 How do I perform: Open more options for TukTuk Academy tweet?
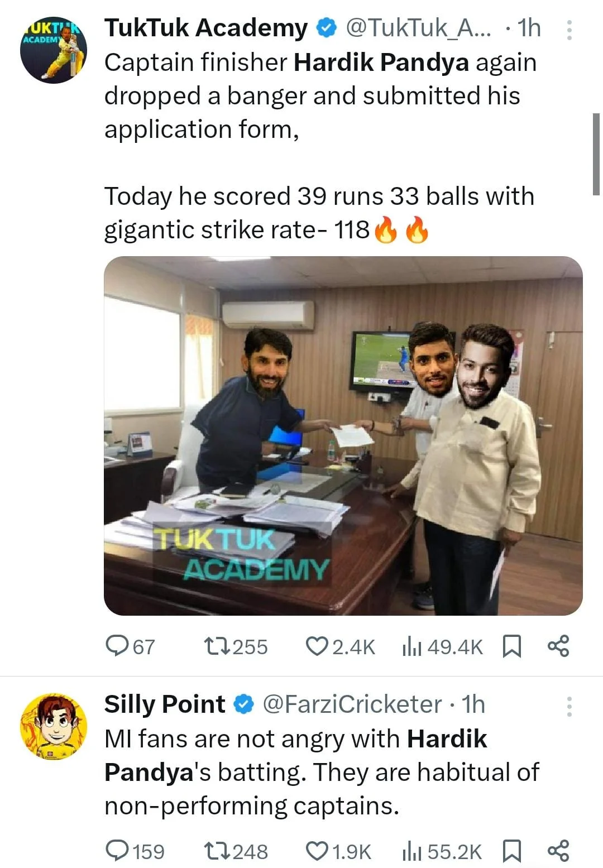569,30
